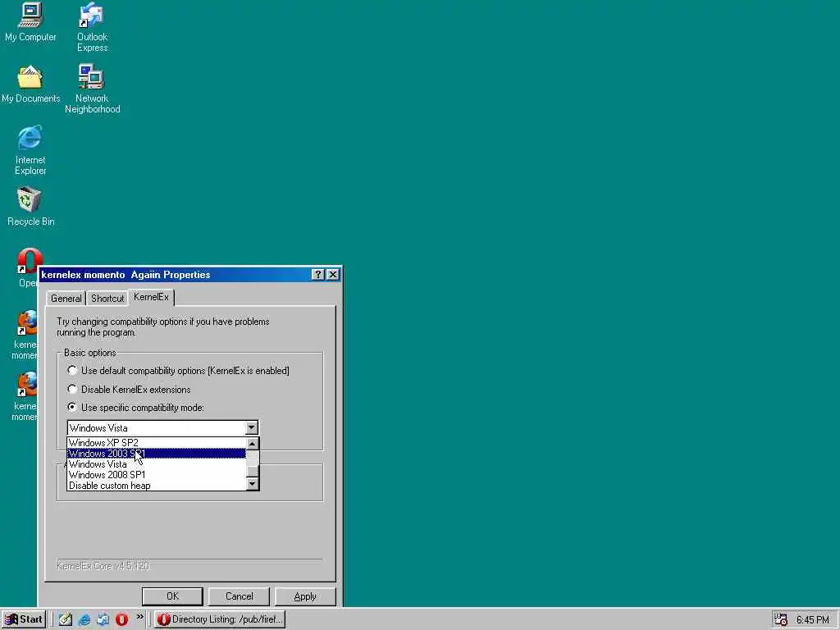
Task: Select Use default compatibility options radio
Action: pos(72,370)
